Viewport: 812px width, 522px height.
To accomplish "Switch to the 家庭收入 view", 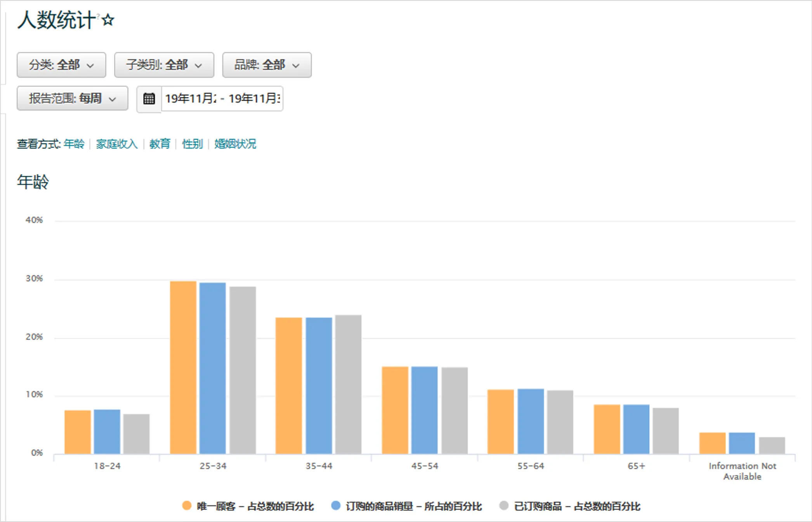I will tap(116, 144).
